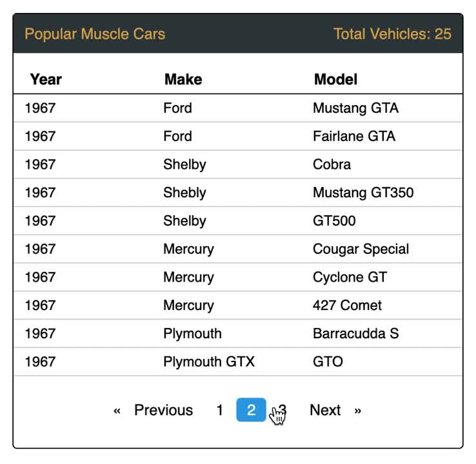Pick the 427 Comet row
476x464 pixels.
coord(238,305)
